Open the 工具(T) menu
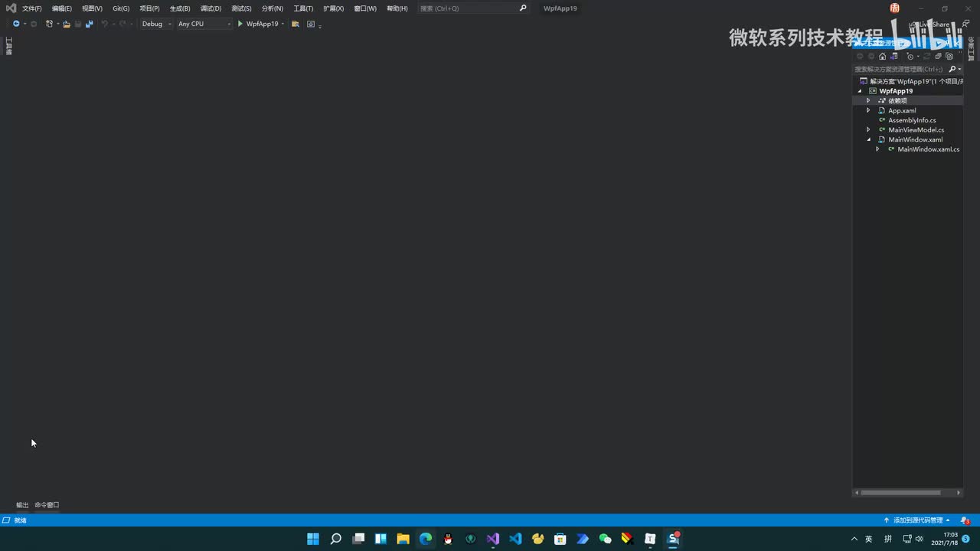The height and width of the screenshot is (551, 980). 303,8
